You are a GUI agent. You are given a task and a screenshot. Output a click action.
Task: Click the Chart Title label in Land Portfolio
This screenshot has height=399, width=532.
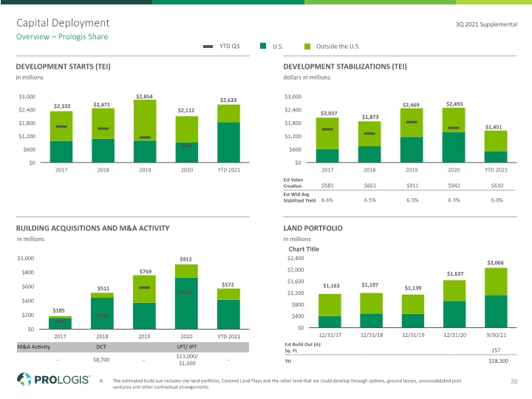[x=304, y=249]
